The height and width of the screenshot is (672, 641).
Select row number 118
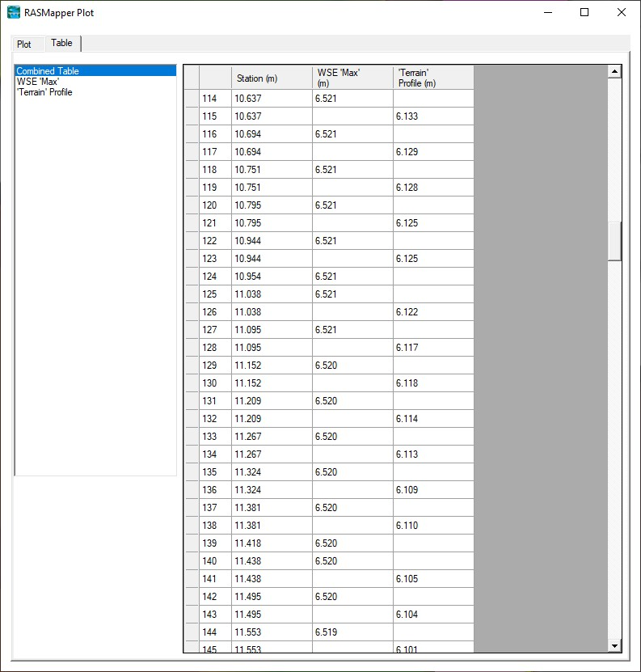coord(215,170)
